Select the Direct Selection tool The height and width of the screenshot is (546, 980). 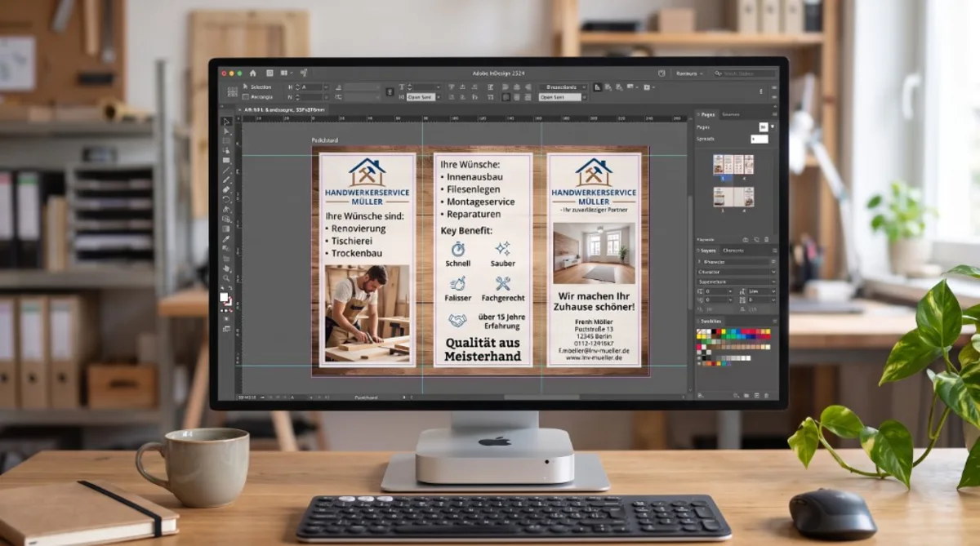pyautogui.click(x=226, y=131)
